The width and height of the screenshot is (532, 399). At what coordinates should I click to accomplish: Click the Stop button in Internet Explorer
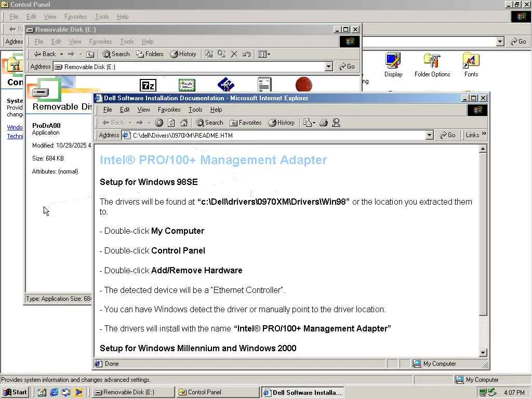[159, 123]
